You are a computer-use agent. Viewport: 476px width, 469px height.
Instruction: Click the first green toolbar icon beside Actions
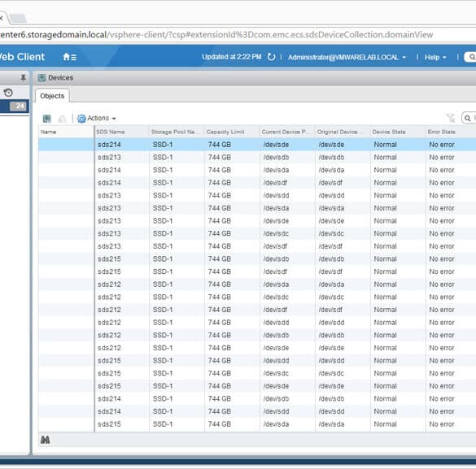point(46,119)
